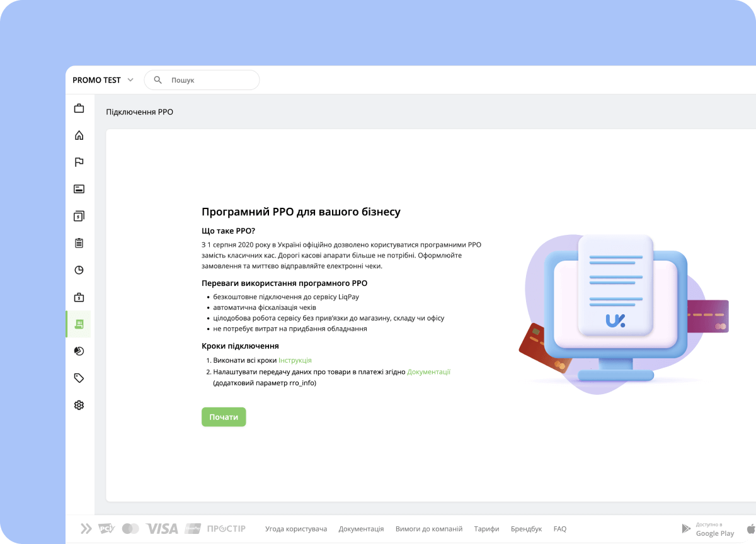The width and height of the screenshot is (756, 544).
Task: Open the payment card icon in sidebar
Action: 79,189
